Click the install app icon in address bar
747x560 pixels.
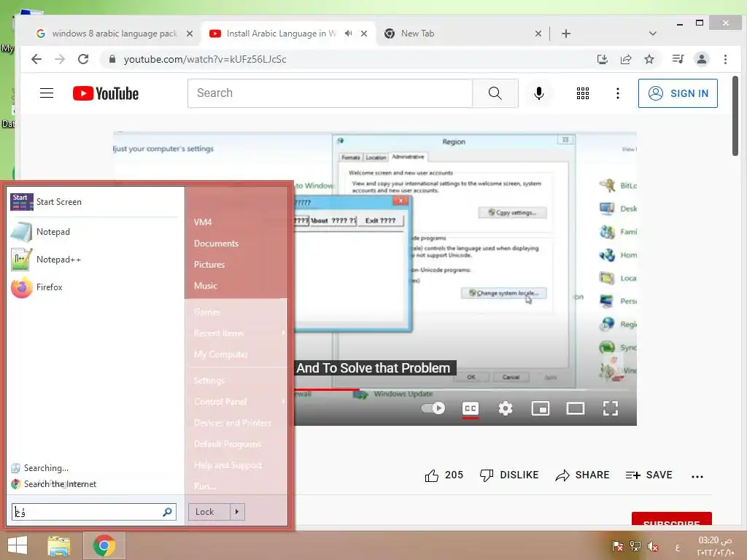point(602,59)
